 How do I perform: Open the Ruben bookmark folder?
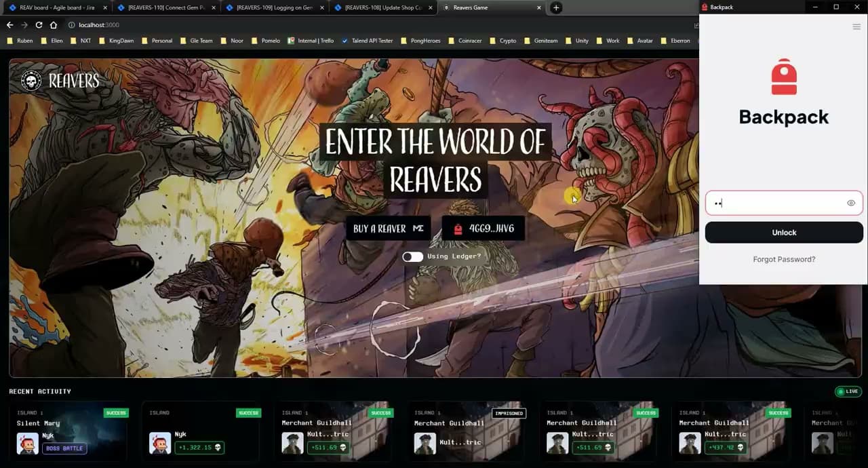20,41
